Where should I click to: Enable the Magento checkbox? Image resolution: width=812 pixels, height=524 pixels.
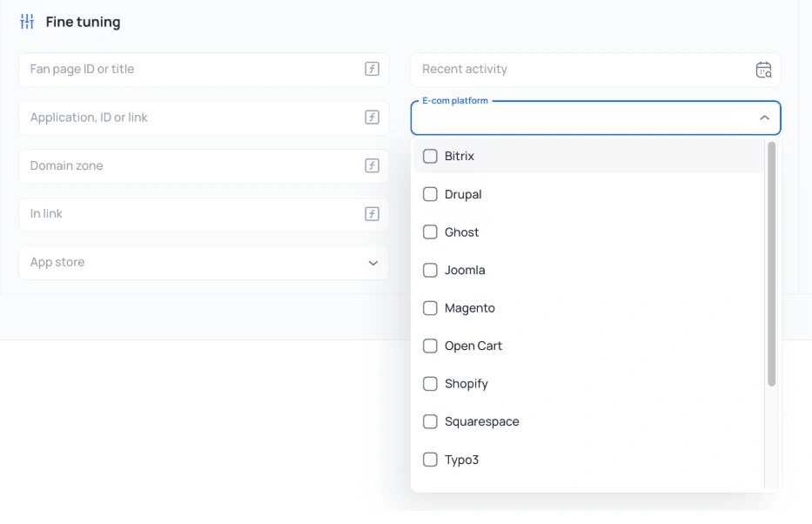430,308
